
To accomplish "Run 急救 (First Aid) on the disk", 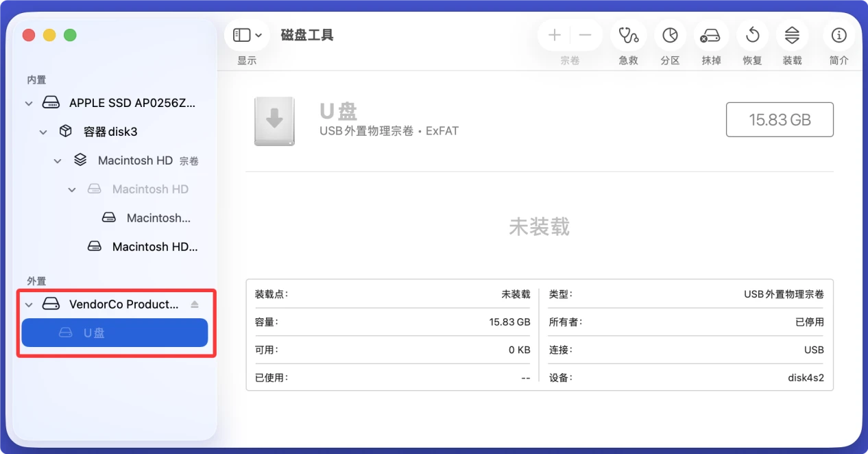I will (x=628, y=35).
